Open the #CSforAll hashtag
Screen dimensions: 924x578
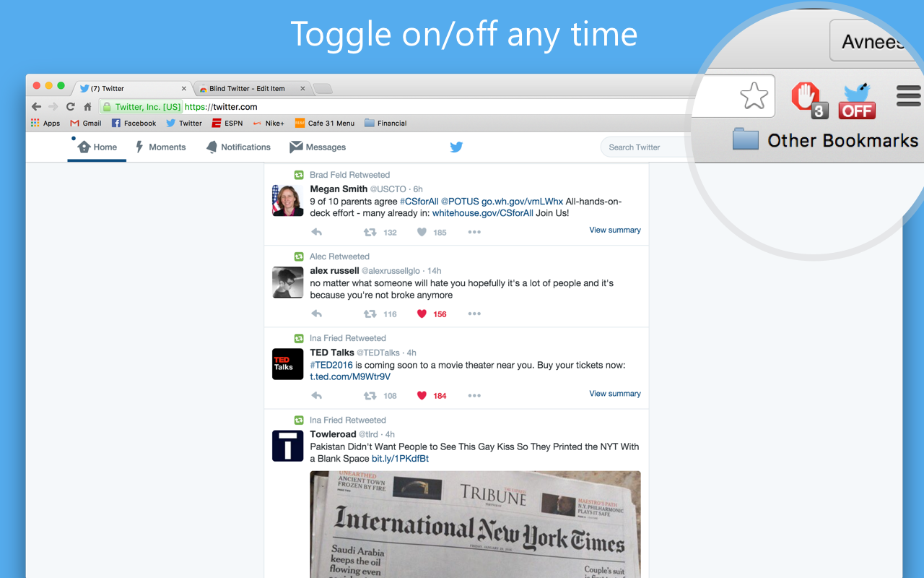tap(419, 202)
